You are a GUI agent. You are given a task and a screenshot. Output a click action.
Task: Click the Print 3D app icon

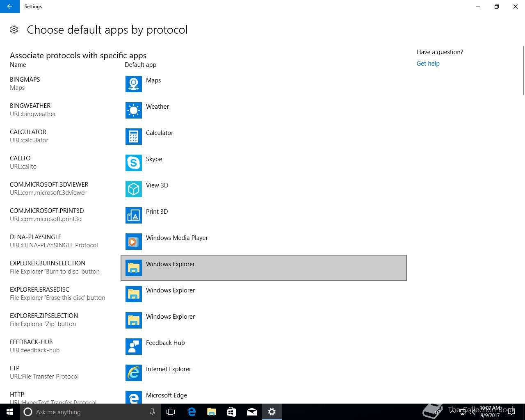pyautogui.click(x=134, y=215)
